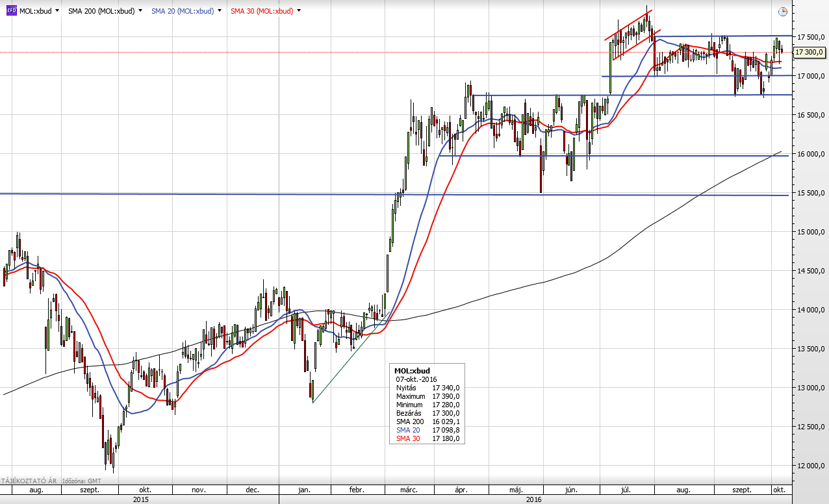Click the 13 000,0 price axis label
The height and width of the screenshot is (504, 829).
point(810,388)
